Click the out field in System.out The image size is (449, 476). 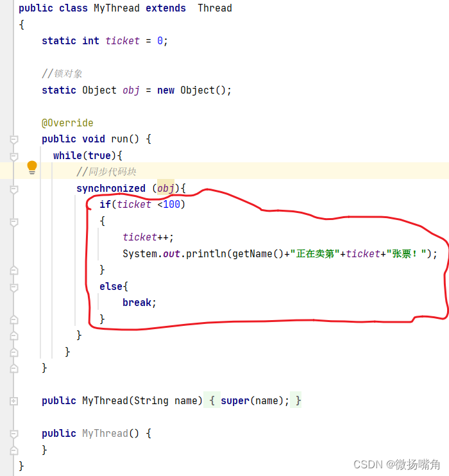[171, 254]
